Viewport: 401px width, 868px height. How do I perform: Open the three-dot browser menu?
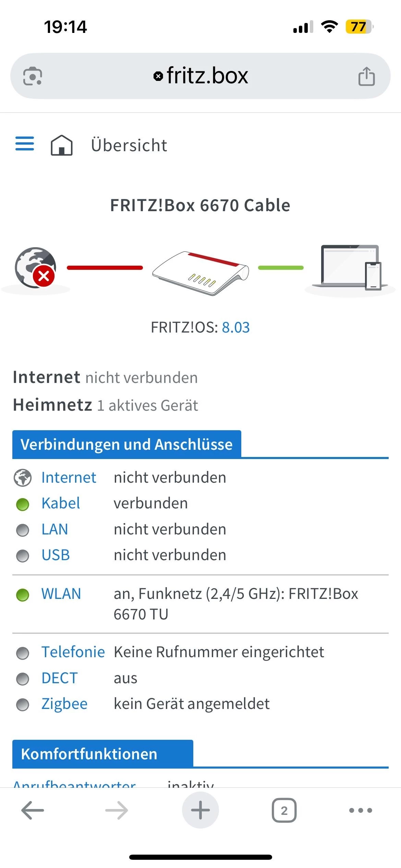(x=361, y=810)
